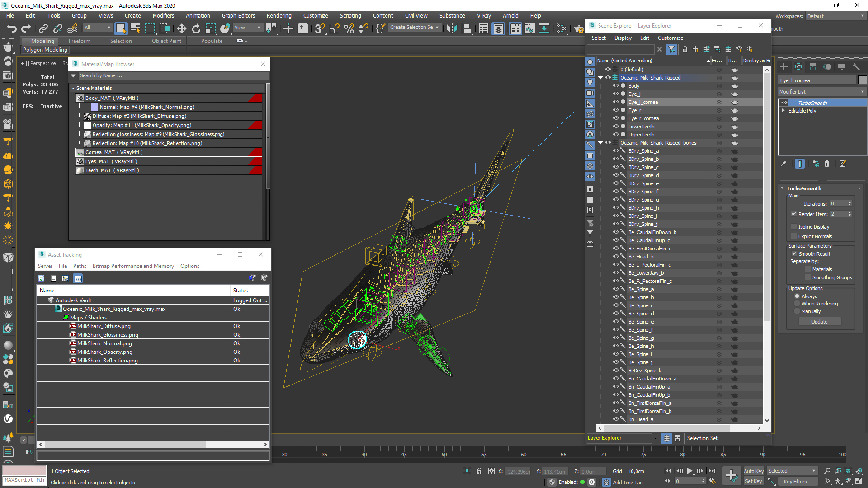Open the Rendering menu
The height and width of the screenshot is (488, 868).
point(279,15)
